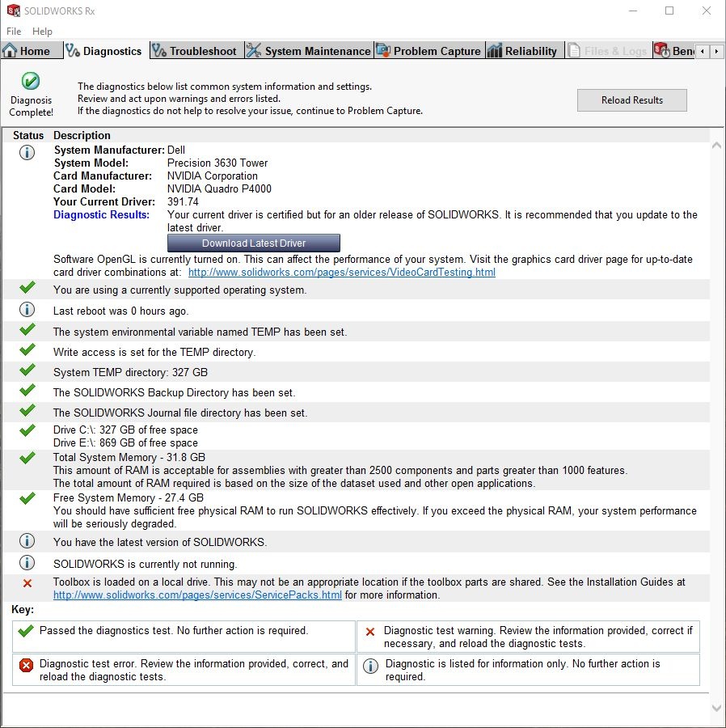Click the Diagnostics tab checkmark icon
Viewport: 726px width, 728px height.
coord(73,51)
